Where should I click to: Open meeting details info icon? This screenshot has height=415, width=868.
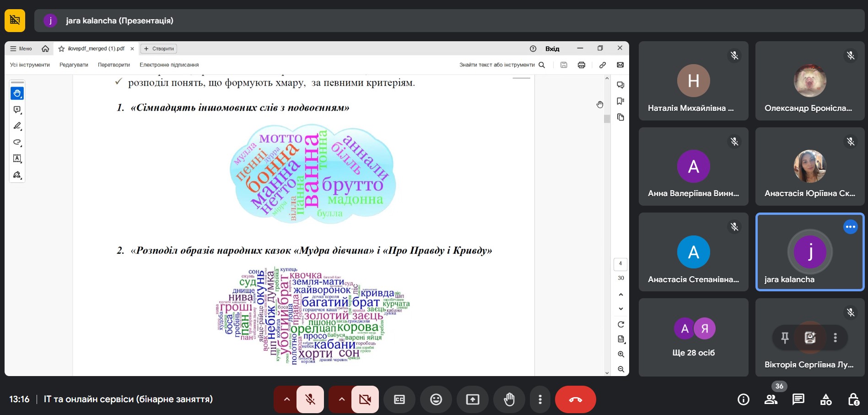pyautogui.click(x=744, y=399)
